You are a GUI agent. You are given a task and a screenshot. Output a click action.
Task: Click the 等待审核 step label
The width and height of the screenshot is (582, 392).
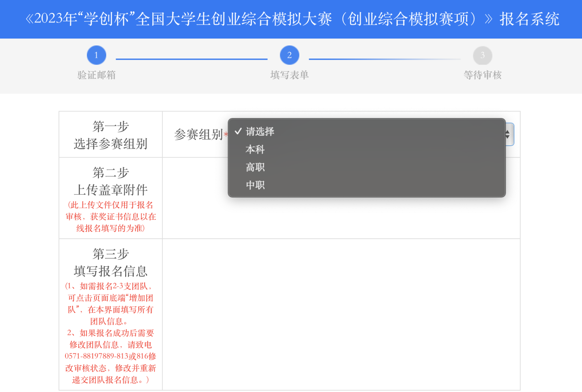pyautogui.click(x=482, y=75)
